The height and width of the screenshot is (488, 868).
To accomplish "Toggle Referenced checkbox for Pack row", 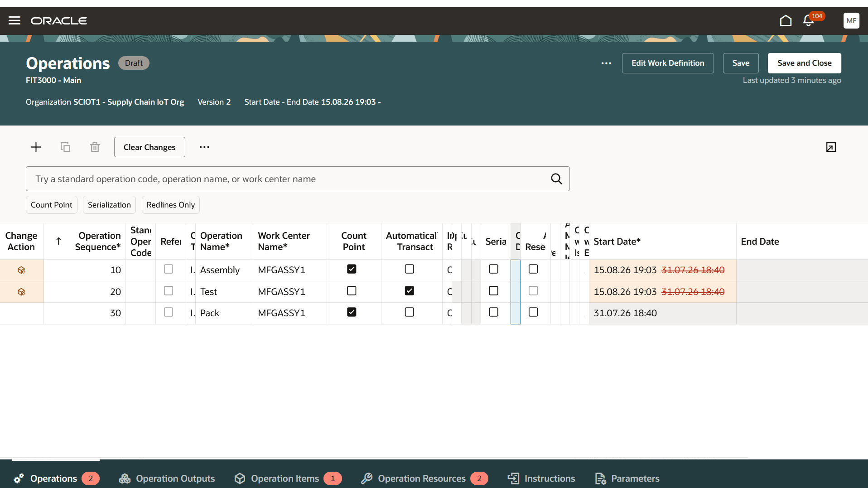I will 169,312.
